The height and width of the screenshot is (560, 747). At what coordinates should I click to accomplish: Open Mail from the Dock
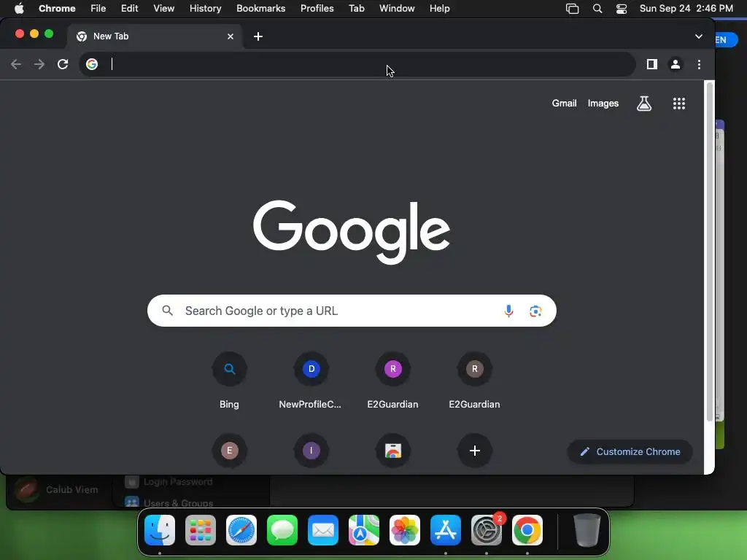pyautogui.click(x=323, y=530)
